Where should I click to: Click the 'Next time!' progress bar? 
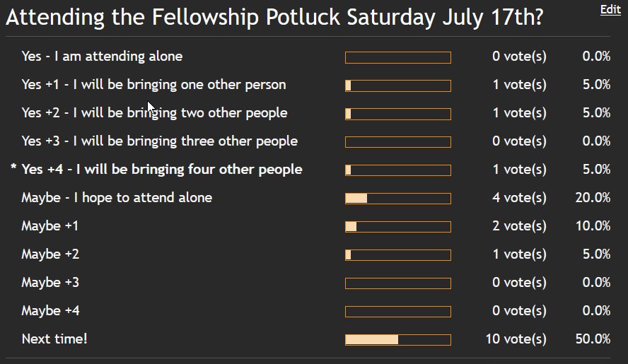click(398, 340)
